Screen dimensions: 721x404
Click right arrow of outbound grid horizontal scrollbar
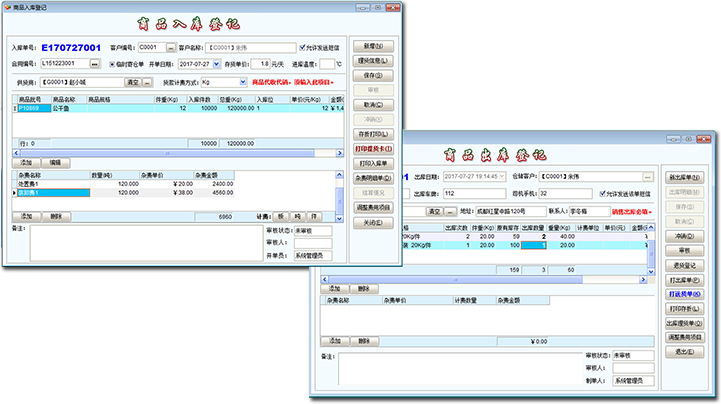click(x=643, y=279)
